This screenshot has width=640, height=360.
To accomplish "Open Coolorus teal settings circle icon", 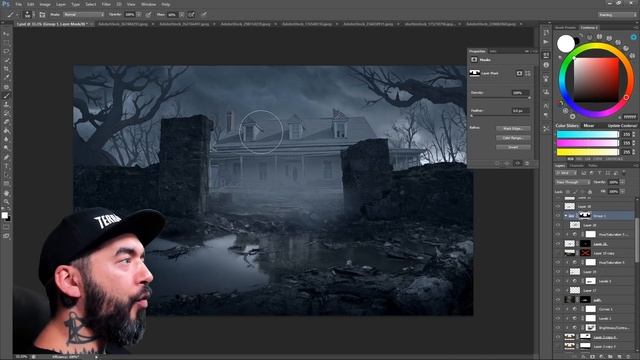I will pos(634,37).
